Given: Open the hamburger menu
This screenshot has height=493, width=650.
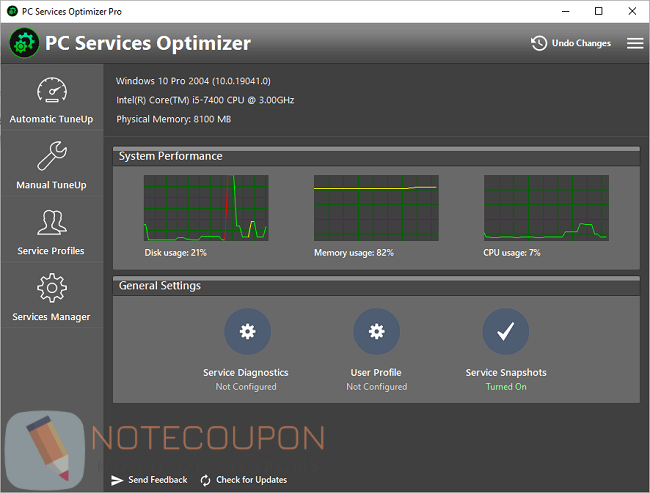Looking at the screenshot, I should point(635,43).
